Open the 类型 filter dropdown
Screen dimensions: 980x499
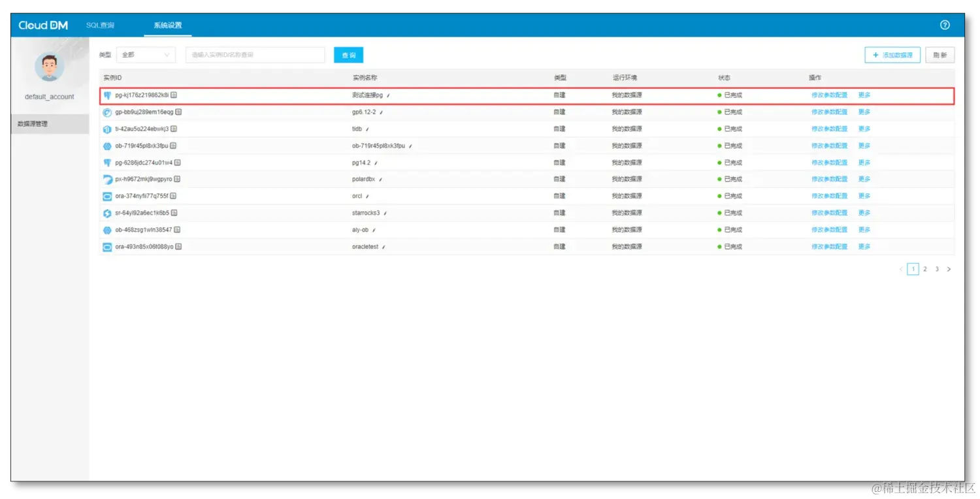146,55
